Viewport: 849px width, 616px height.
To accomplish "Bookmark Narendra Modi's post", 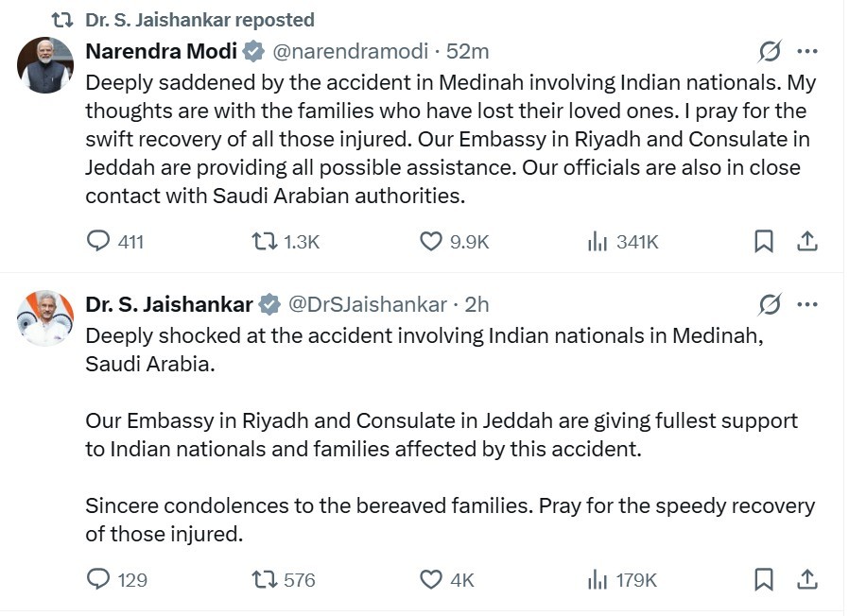I will pos(764,242).
